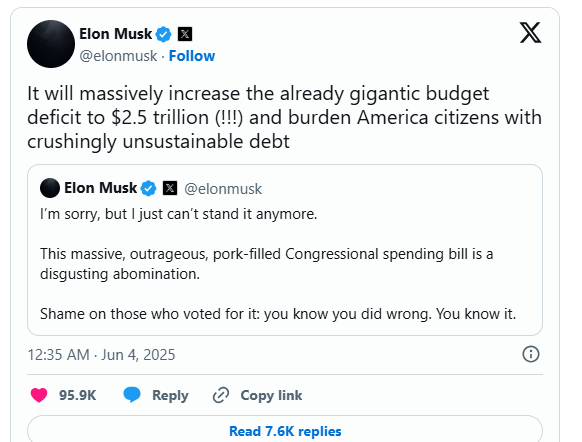Viewport: 582px width, 442px height.
Task: Follow the @elonmusk account
Action: pos(192,56)
